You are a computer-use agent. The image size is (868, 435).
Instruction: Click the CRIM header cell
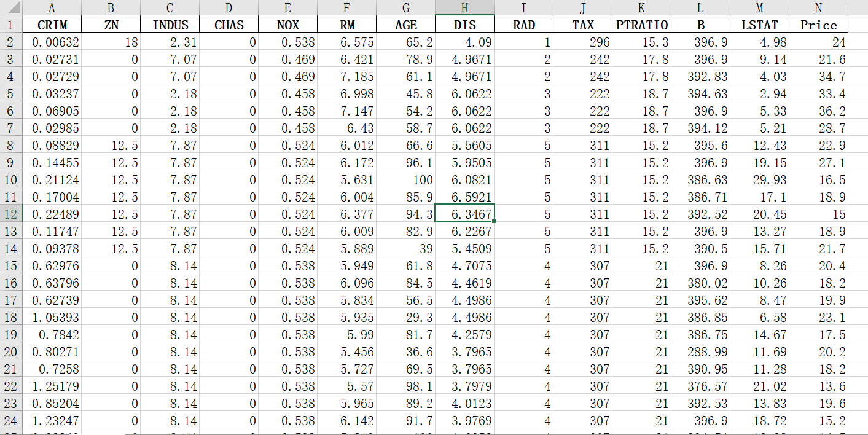pyautogui.click(x=52, y=25)
